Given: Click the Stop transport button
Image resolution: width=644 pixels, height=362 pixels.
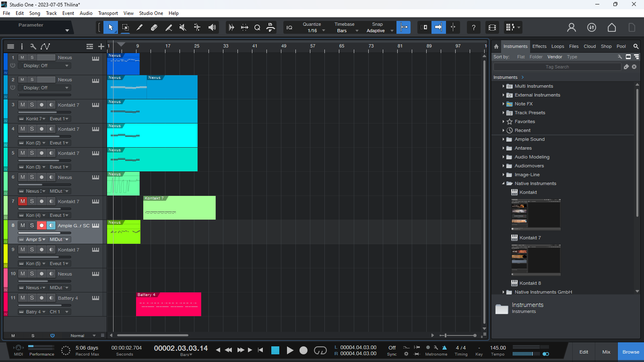Looking at the screenshot, I should 275,350.
